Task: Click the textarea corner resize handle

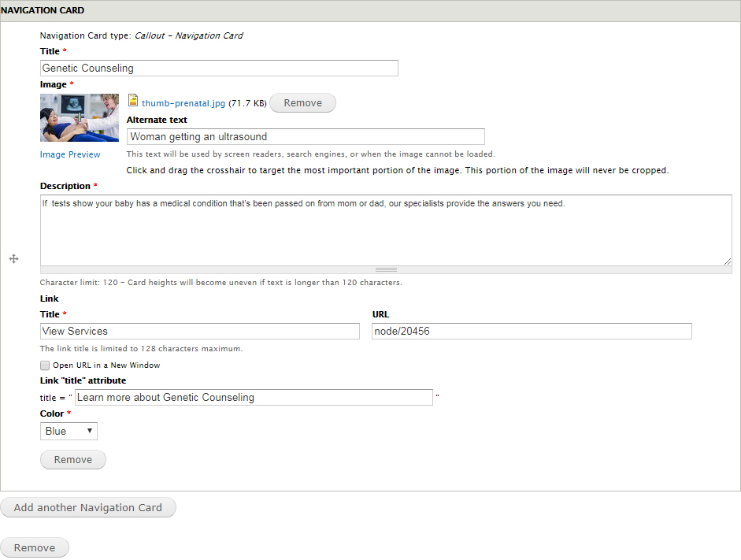Action: (728, 261)
